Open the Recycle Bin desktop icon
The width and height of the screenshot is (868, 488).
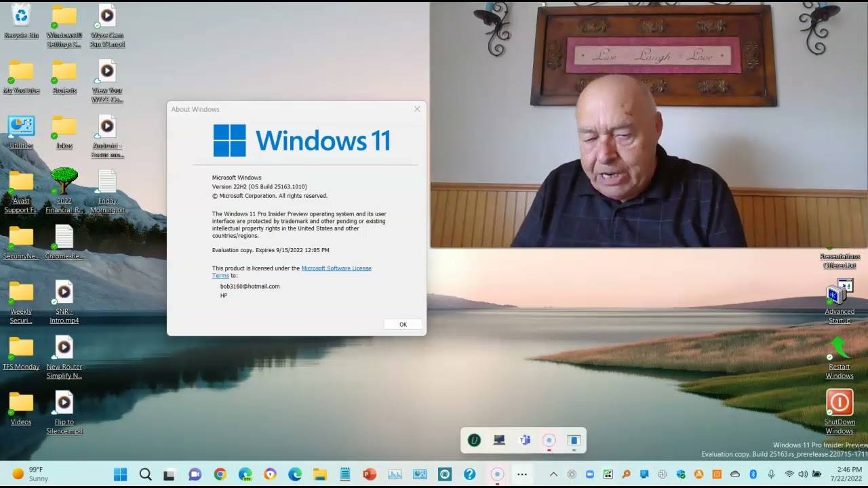click(x=21, y=22)
